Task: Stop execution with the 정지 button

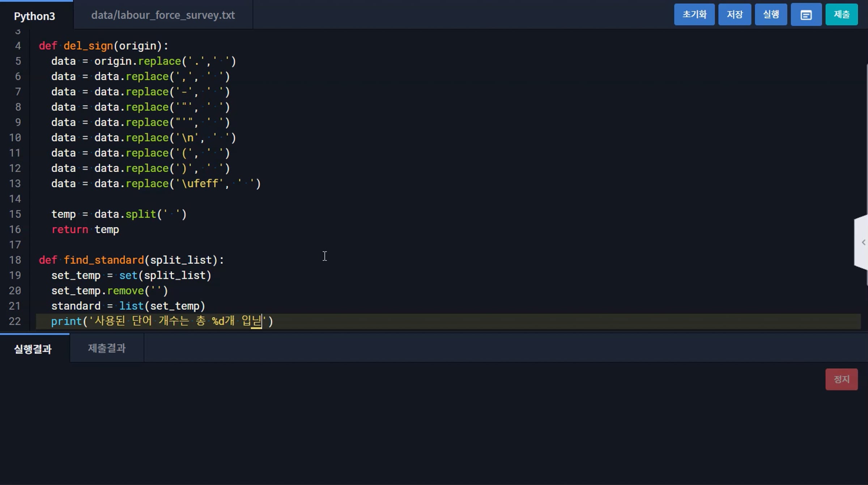Action: 841,379
